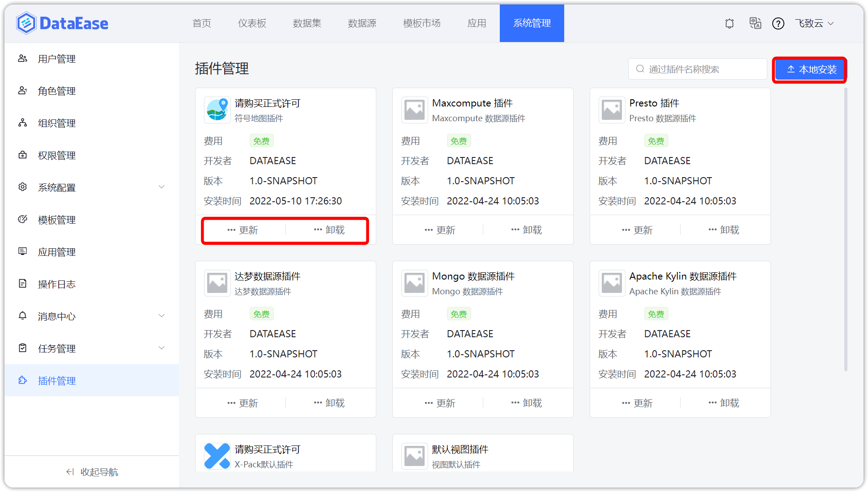868x492 pixels.
Task: Click the Apache Kylin placeholder image
Action: point(612,283)
